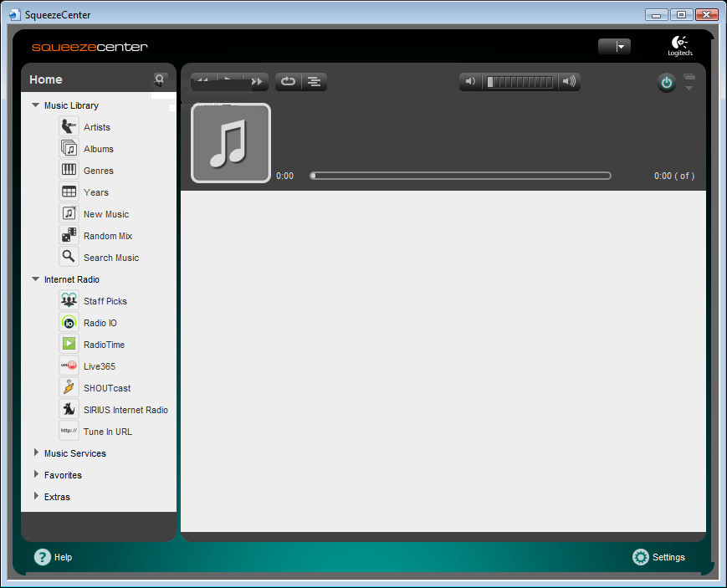The width and height of the screenshot is (727, 588).
Task: Toggle the player power button
Action: tap(666, 83)
